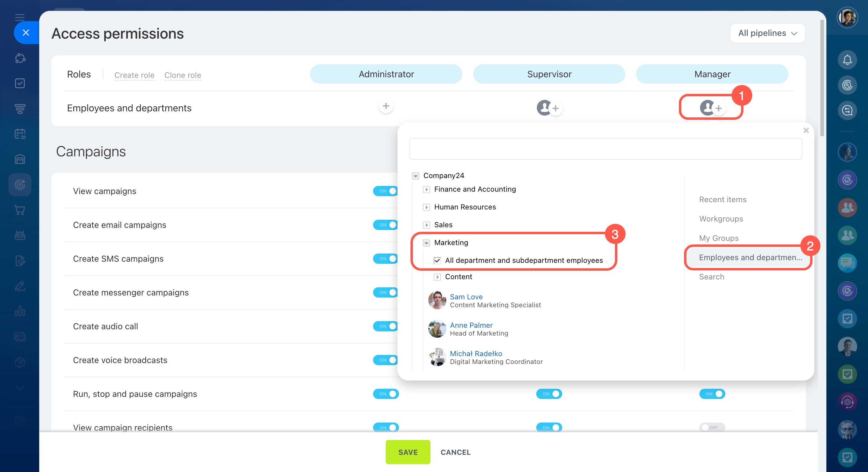Collapse the Marketing department

pyautogui.click(x=426, y=243)
